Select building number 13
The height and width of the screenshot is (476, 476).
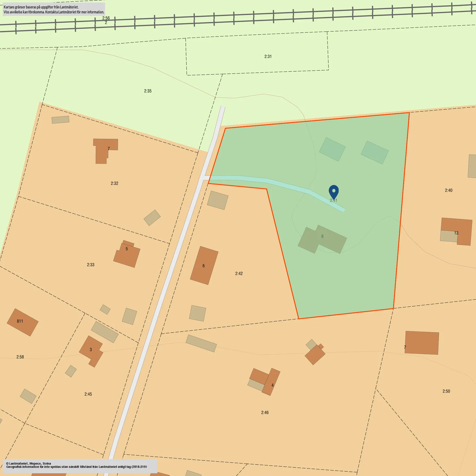tap(456, 233)
